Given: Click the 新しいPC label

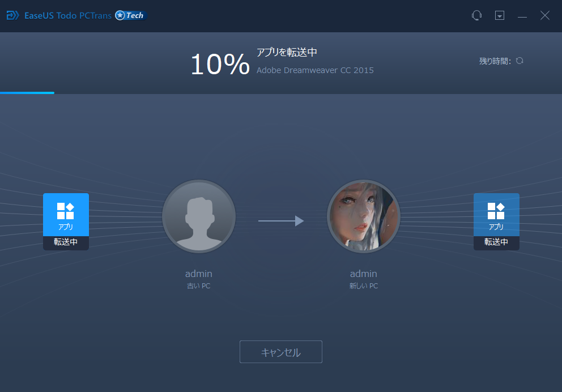Looking at the screenshot, I should point(363,286).
